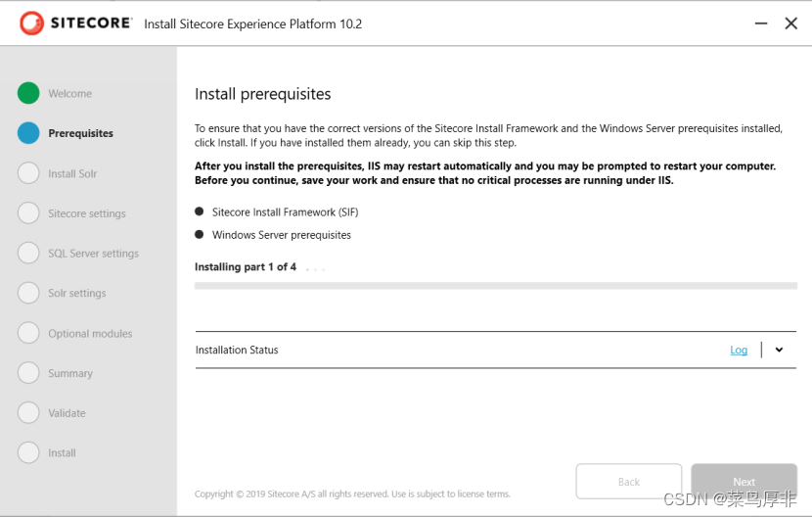812x517 pixels.
Task: Click the window title 'Install Sitecore Experience Platform 10.2'
Action: (x=252, y=23)
